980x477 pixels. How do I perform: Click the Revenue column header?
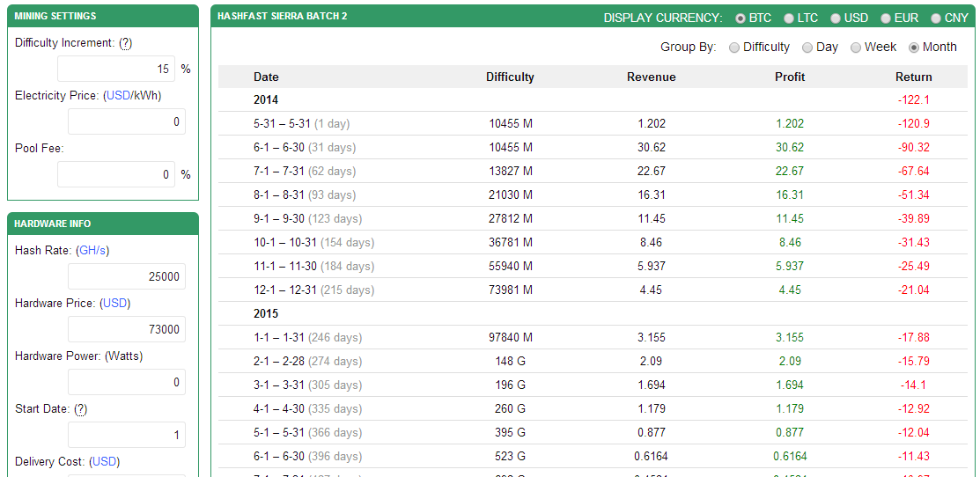(652, 77)
